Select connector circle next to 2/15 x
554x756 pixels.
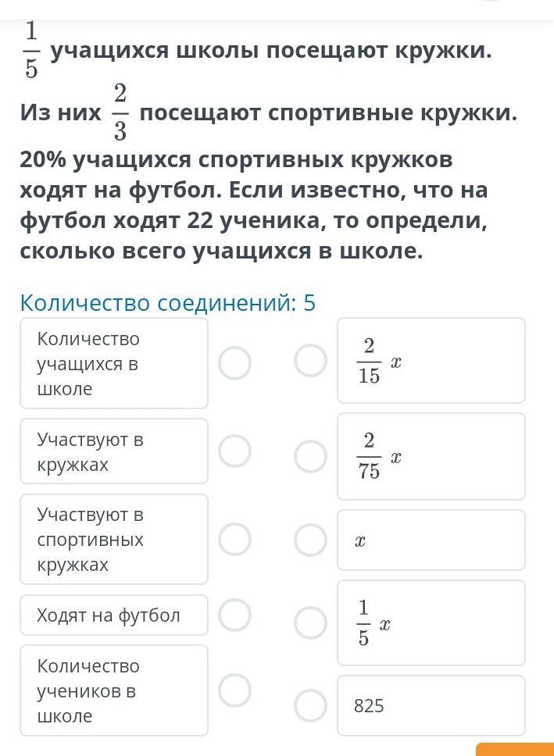pos(311,360)
